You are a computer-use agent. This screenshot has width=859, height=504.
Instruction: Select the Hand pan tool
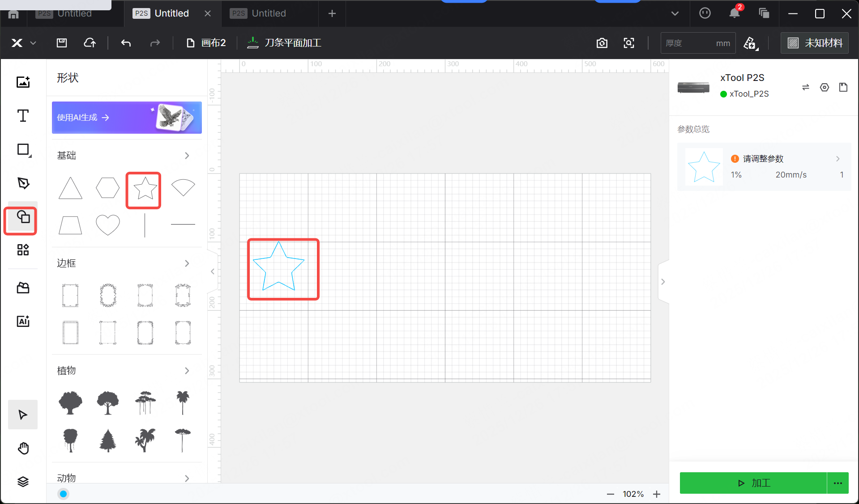(x=23, y=448)
